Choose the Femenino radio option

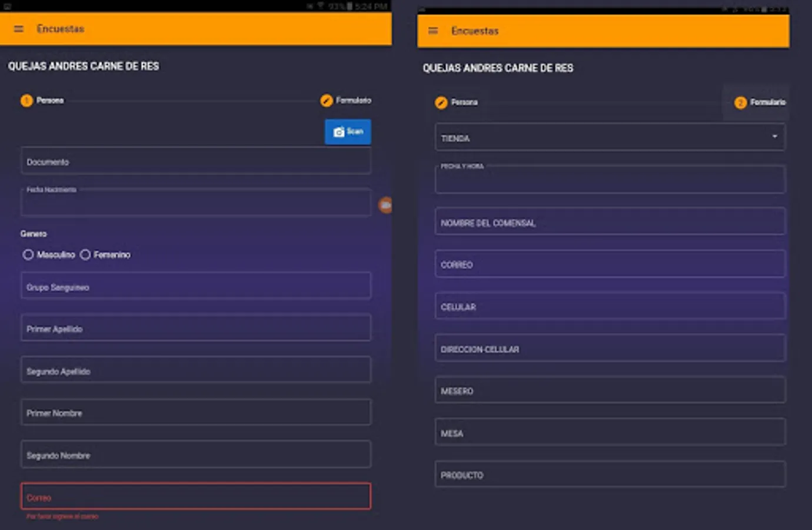click(x=105, y=255)
